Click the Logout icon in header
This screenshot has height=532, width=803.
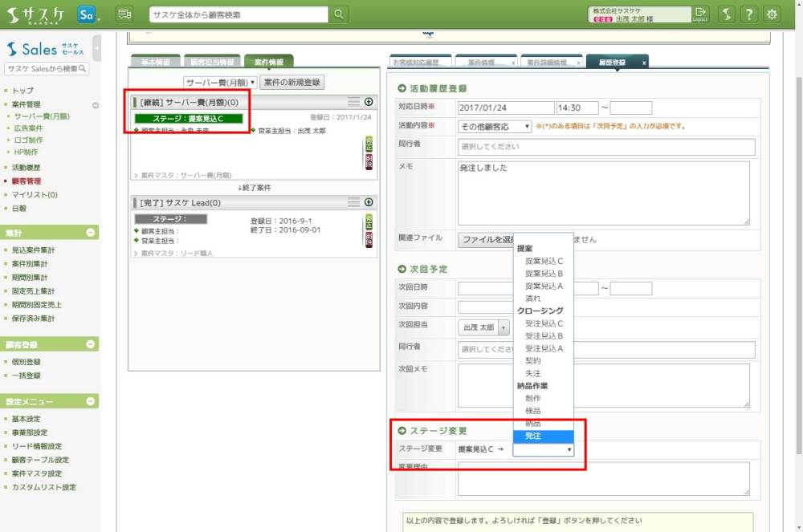(701, 14)
